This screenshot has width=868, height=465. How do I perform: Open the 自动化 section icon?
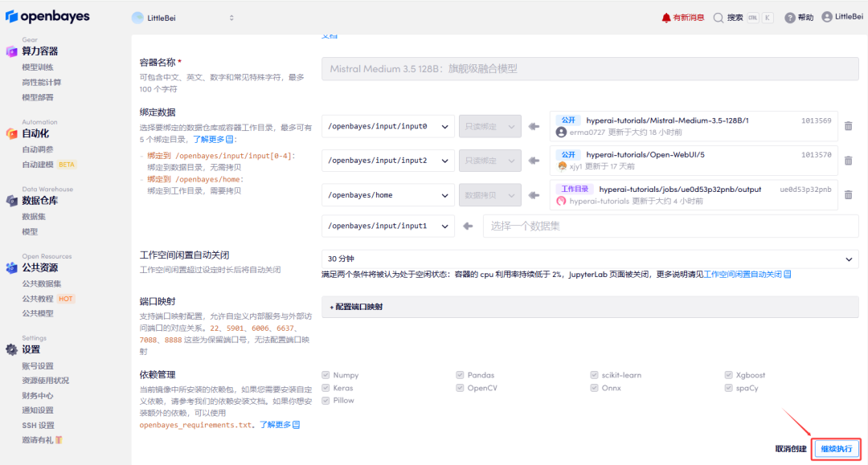tap(11, 133)
